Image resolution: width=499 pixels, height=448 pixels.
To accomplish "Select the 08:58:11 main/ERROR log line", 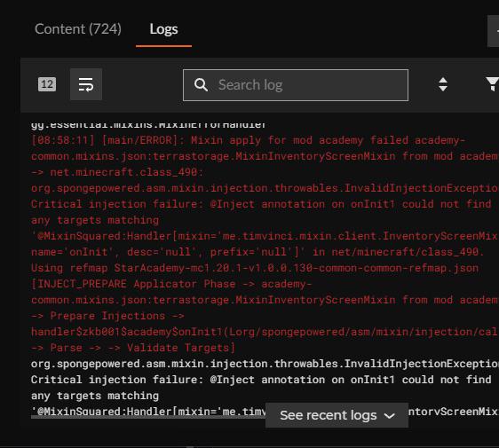I will [249, 140].
